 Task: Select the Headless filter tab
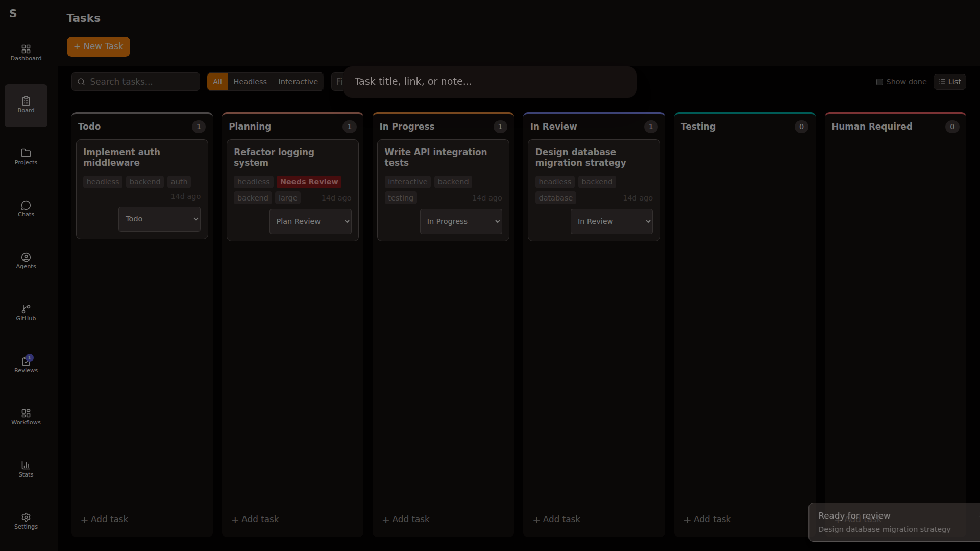[x=250, y=82]
